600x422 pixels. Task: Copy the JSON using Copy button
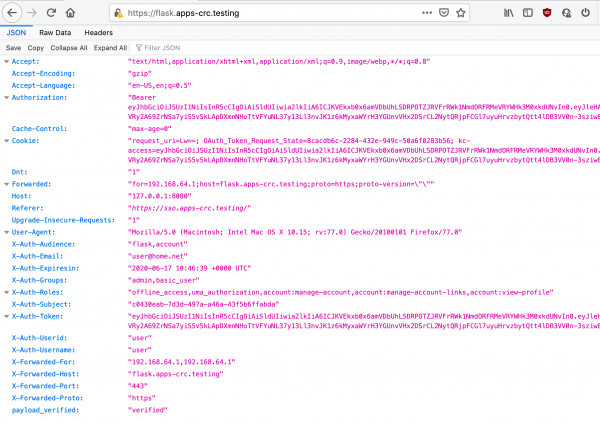pos(35,47)
